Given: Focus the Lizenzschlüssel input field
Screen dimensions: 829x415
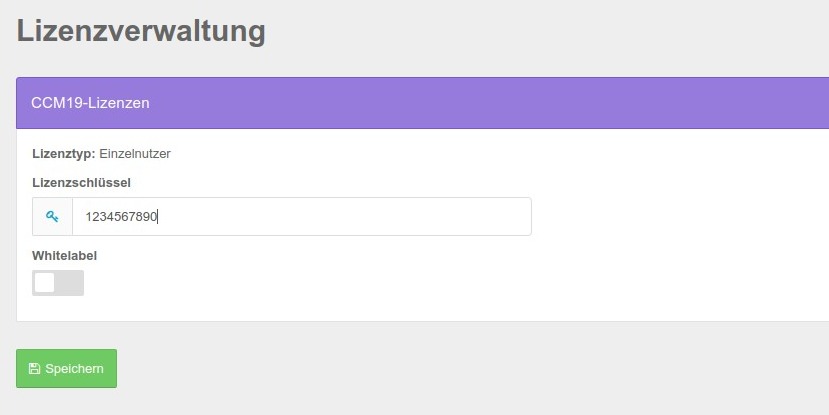Looking at the screenshot, I should (x=300, y=217).
